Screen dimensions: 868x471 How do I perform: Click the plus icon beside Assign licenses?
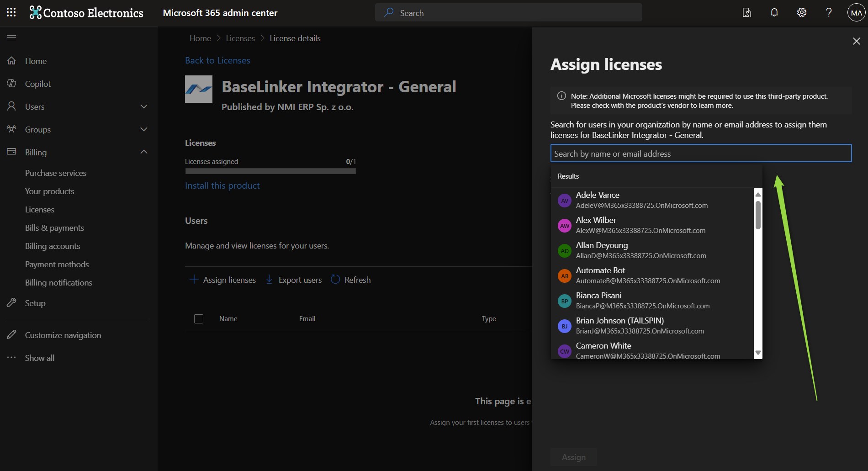point(194,280)
